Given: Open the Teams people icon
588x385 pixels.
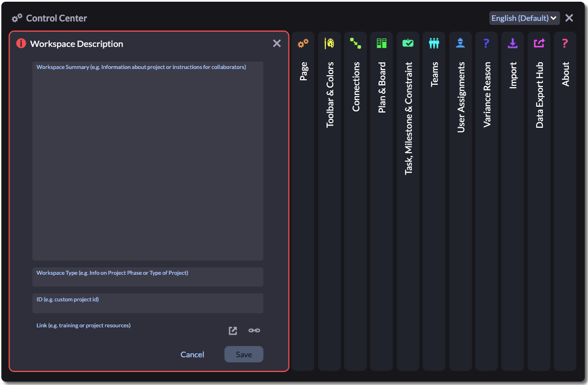Looking at the screenshot, I should [x=434, y=43].
